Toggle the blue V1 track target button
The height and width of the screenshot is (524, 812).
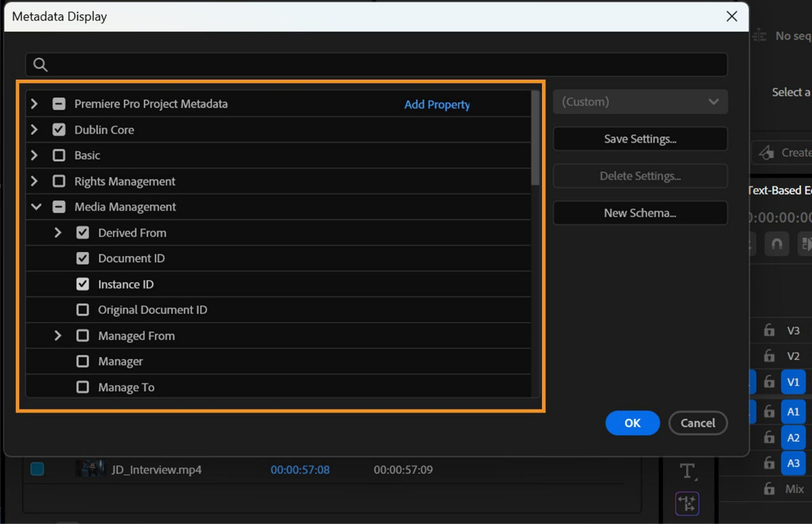pyautogui.click(x=793, y=381)
